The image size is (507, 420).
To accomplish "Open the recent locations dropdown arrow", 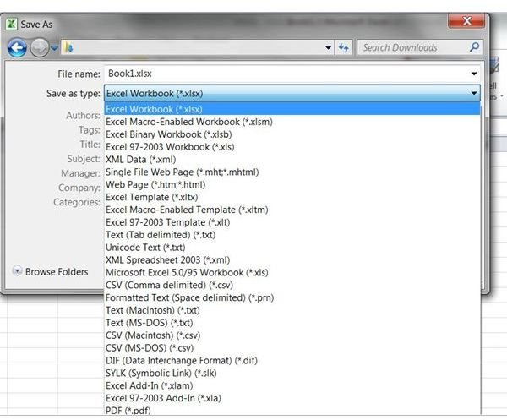I will point(54,48).
